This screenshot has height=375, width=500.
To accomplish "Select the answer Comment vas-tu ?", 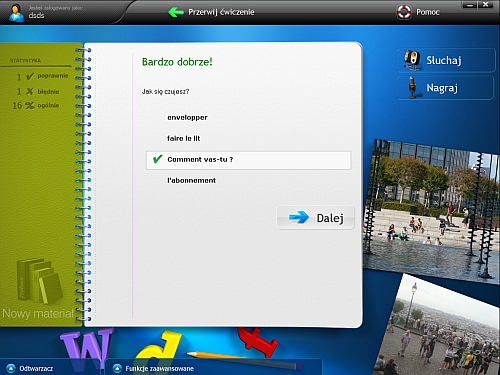I will pos(248,160).
